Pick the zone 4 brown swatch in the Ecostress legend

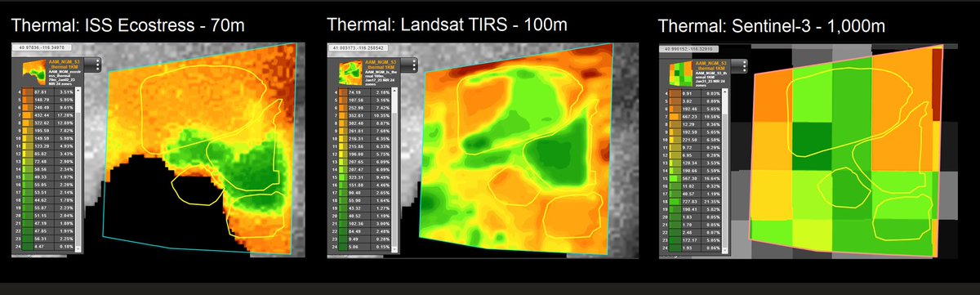[x=27, y=92]
